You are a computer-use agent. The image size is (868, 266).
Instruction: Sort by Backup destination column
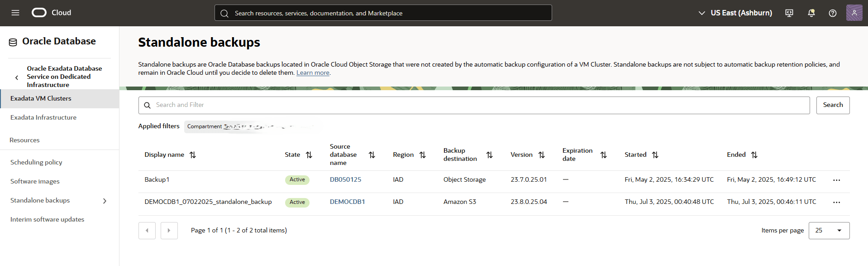click(490, 155)
